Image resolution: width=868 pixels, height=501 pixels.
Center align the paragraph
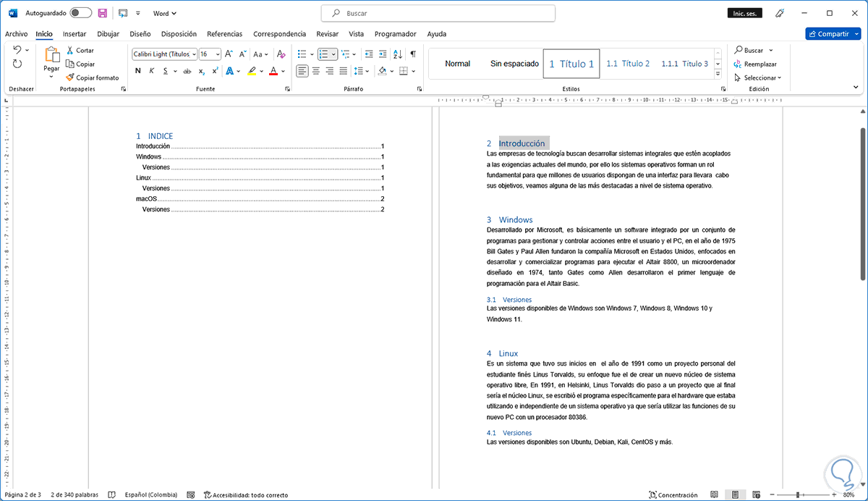tap(315, 71)
